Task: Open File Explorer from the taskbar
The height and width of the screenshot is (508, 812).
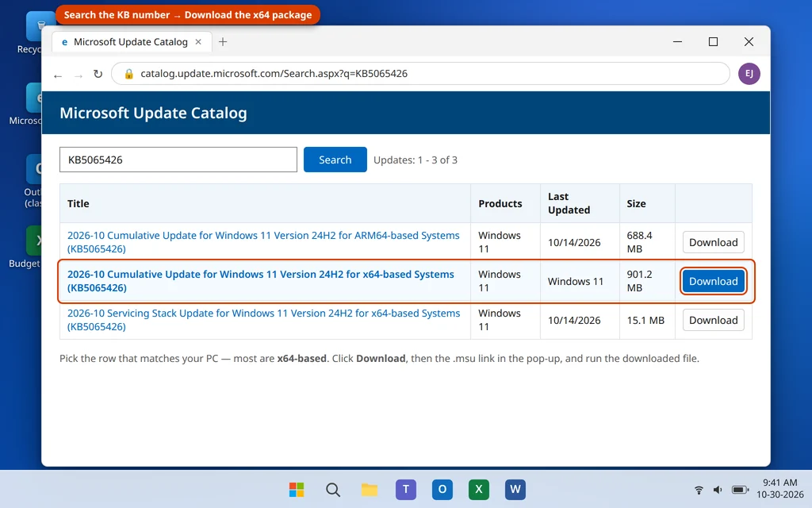Action: (370, 489)
